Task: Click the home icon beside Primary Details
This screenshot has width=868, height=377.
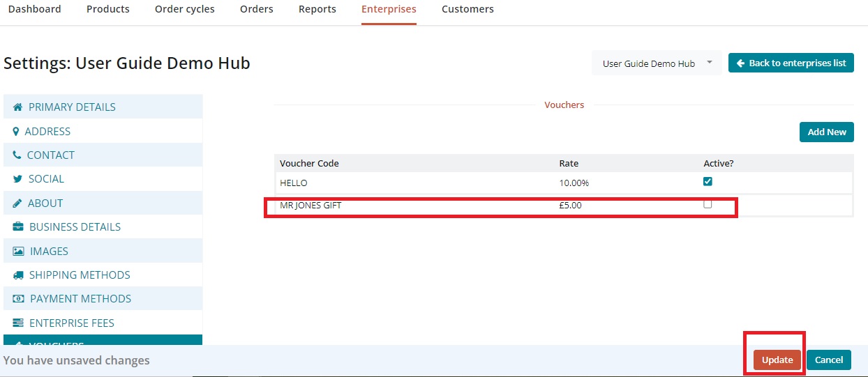Action: click(x=18, y=107)
